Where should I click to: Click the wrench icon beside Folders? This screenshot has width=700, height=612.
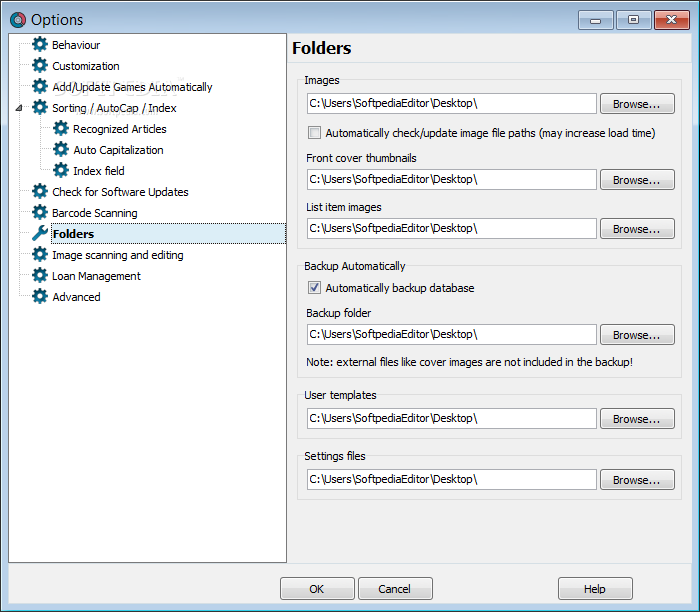click(x=40, y=233)
